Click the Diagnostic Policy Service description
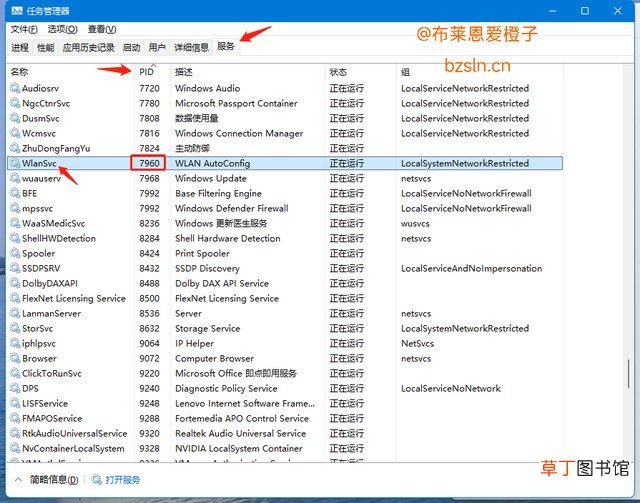The width and height of the screenshot is (640, 503). coord(226,389)
